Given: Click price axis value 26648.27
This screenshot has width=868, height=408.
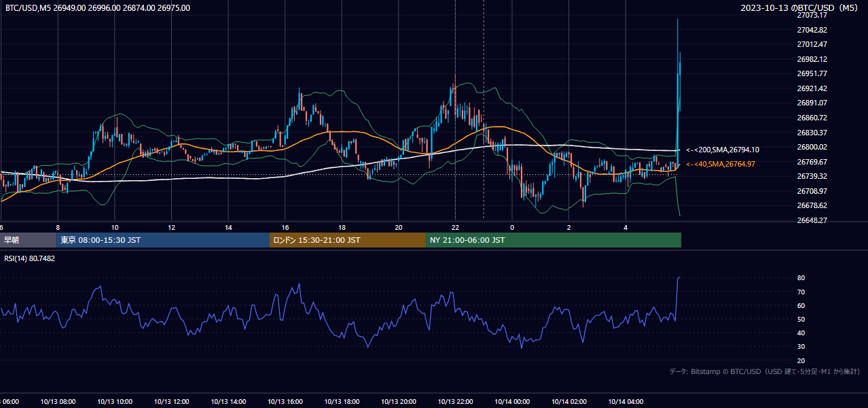Looking at the screenshot, I should pos(812,220).
